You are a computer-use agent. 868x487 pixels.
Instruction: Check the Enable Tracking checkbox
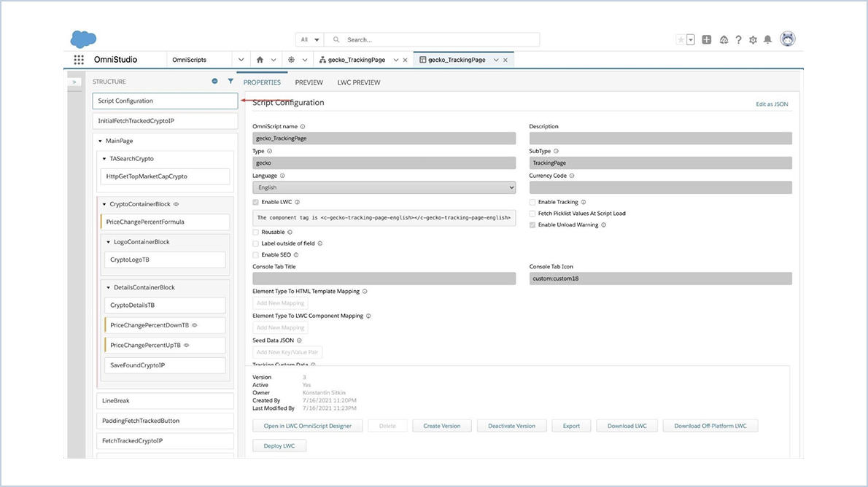tap(532, 202)
